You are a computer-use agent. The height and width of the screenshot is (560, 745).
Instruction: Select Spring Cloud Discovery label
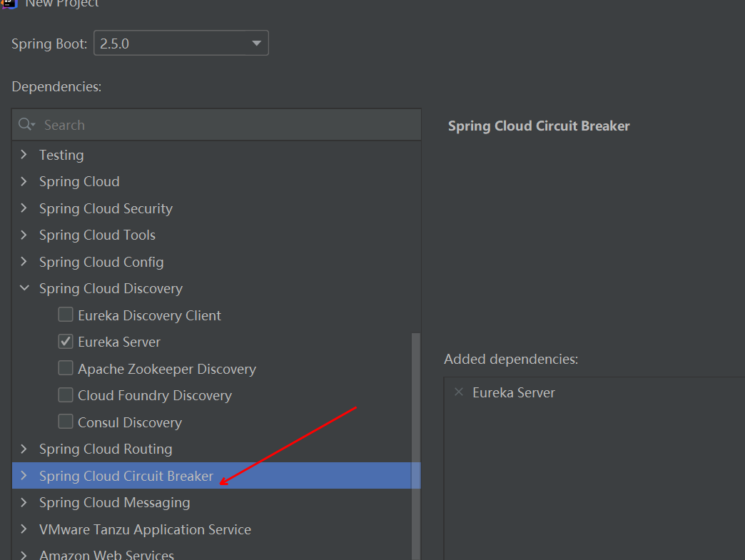click(111, 289)
